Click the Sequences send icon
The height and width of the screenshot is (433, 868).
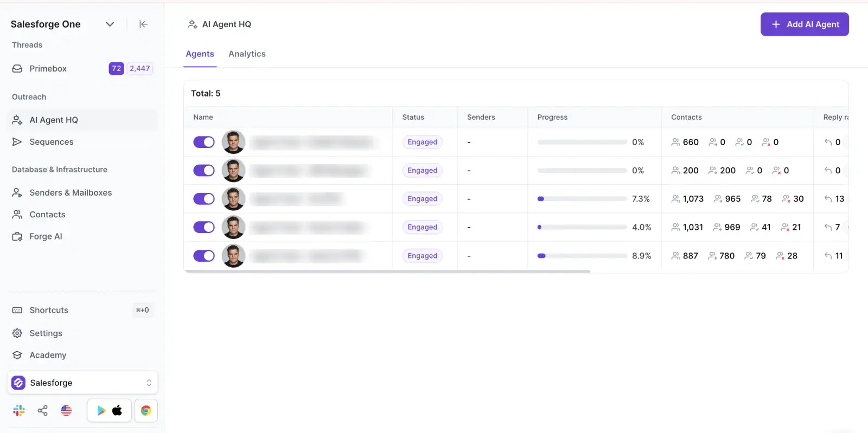tap(17, 142)
